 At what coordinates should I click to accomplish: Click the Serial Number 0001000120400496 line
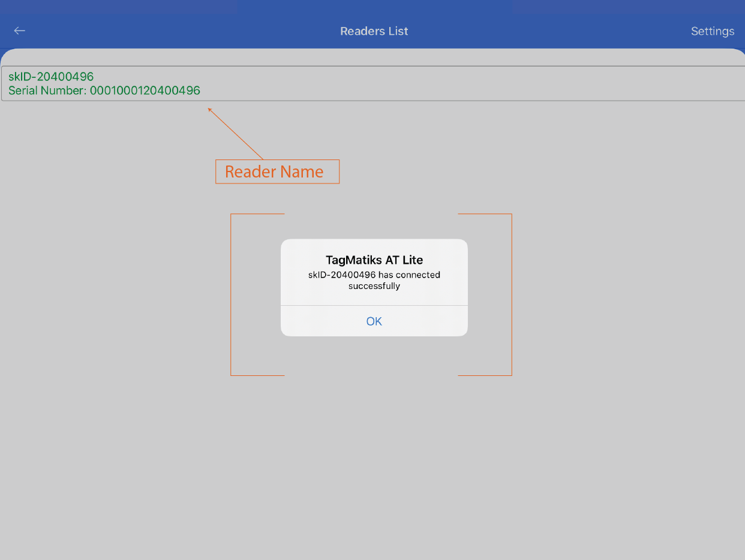coord(104,91)
